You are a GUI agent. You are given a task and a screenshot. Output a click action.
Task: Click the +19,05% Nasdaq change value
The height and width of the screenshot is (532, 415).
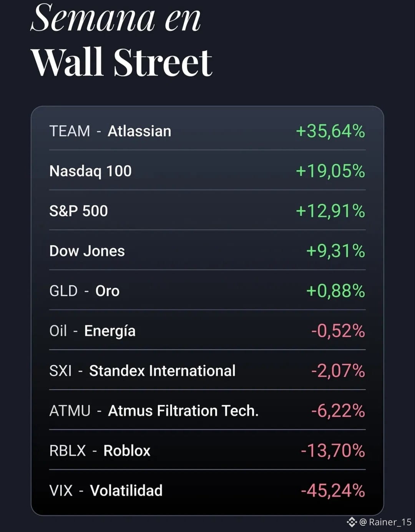point(330,171)
